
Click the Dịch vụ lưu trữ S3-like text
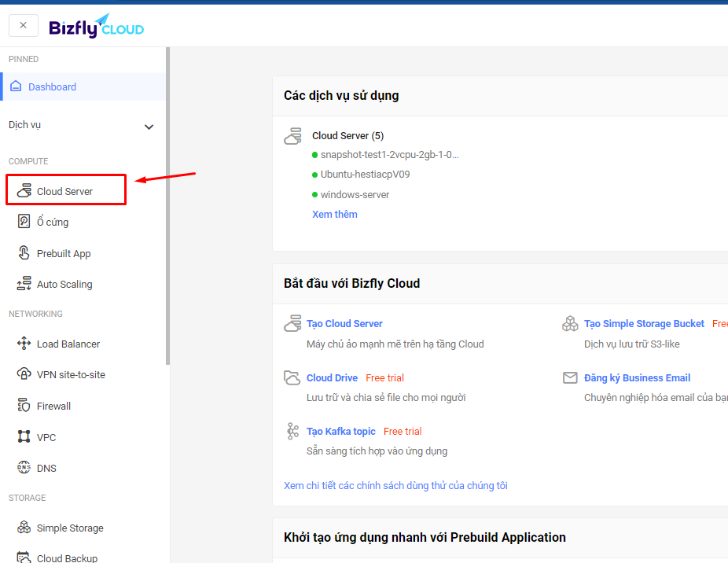[632, 344]
